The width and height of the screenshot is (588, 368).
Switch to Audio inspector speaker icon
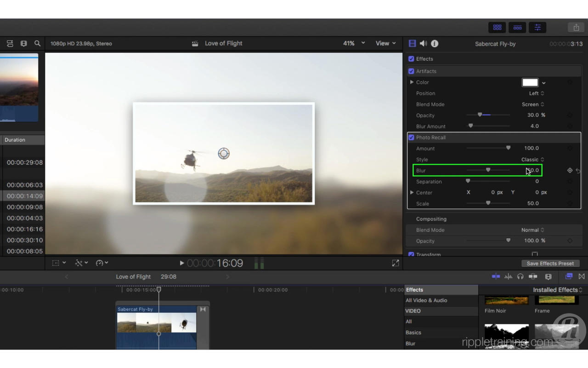[423, 43]
